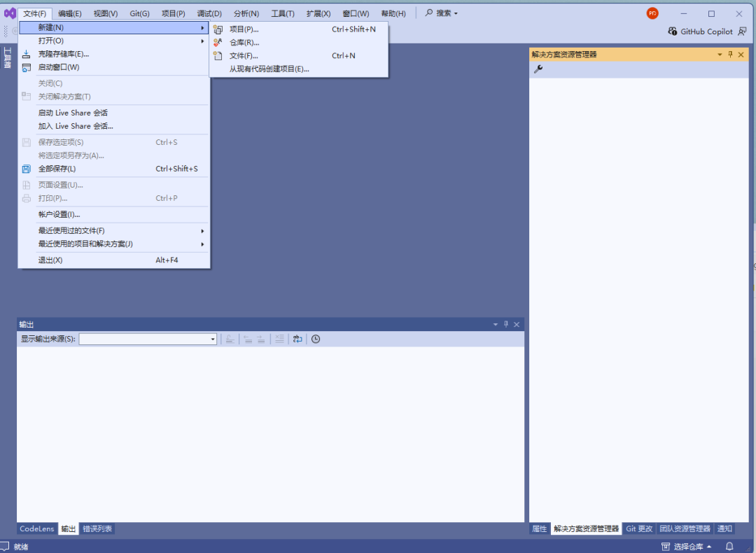Select 全部保存(L) menu entry
Viewport: 756px width, 553px height.
115,169
